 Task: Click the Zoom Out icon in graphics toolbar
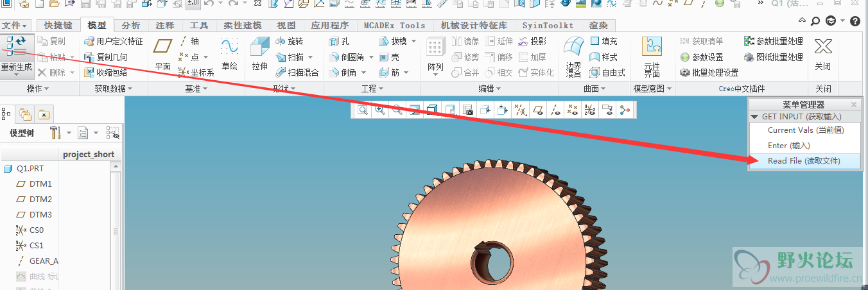coord(397,110)
